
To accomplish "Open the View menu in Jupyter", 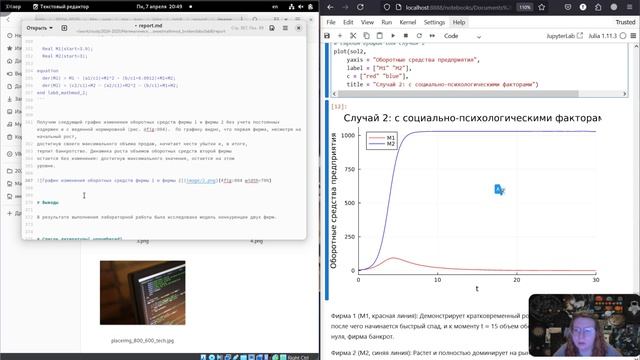I will tap(367, 22).
